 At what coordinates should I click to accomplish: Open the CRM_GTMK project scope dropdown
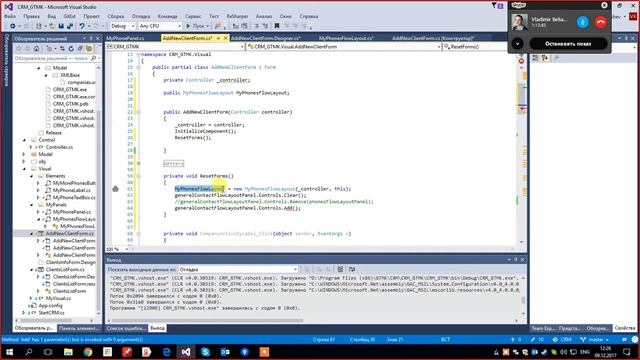175,47
